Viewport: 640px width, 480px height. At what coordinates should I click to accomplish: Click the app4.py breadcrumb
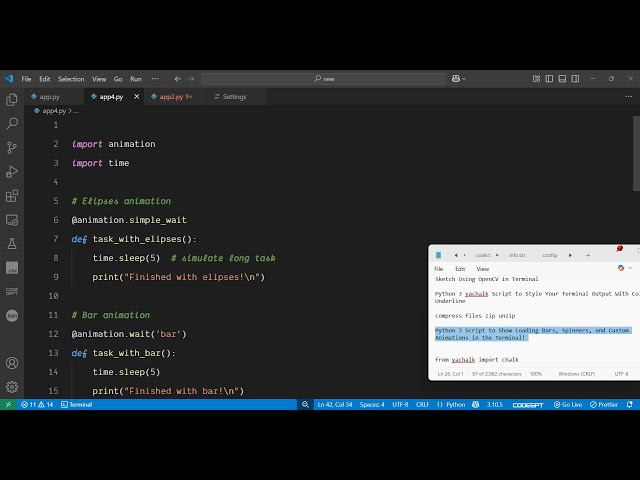pos(54,111)
